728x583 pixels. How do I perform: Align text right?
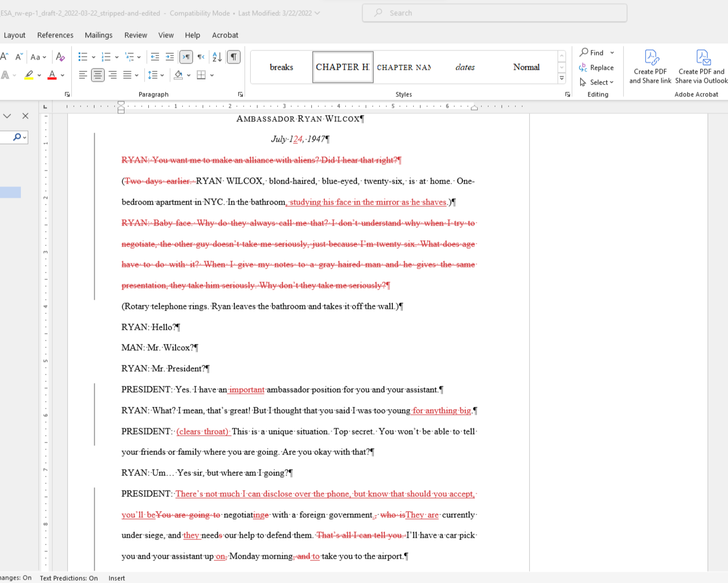(112, 75)
